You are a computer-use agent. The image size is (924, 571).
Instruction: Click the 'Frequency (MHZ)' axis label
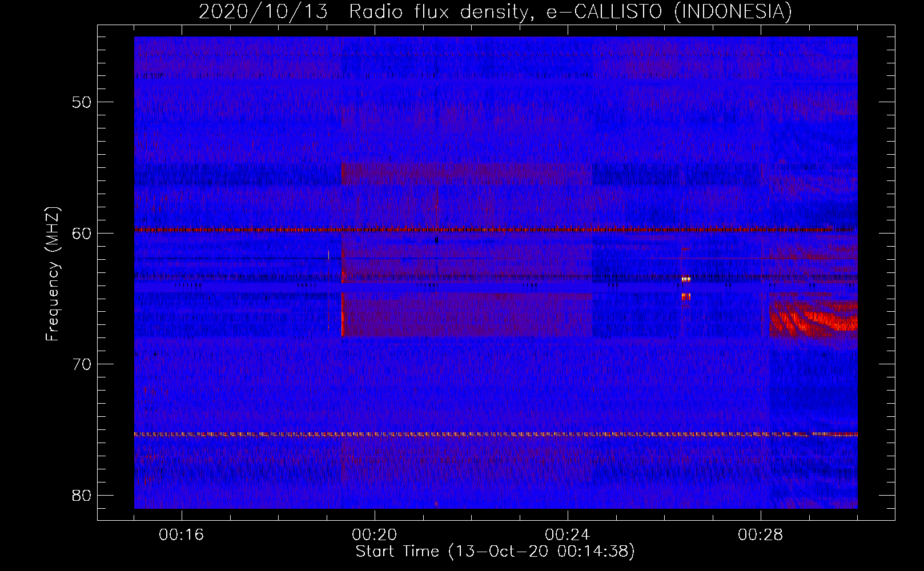(53, 274)
